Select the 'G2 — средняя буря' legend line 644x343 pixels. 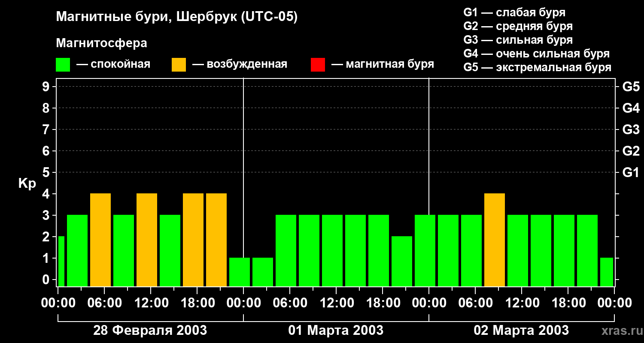[518, 26]
